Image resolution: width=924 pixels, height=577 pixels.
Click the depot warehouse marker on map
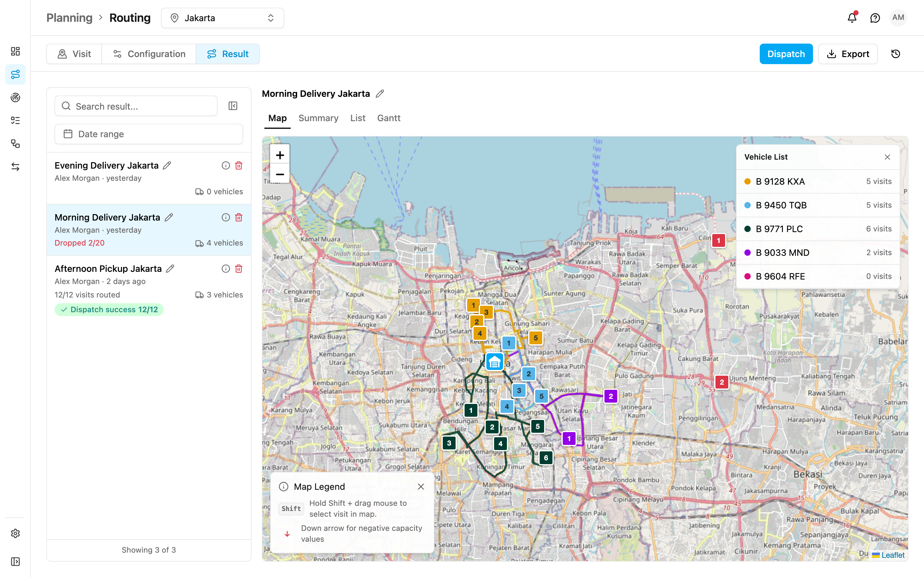coord(494,361)
